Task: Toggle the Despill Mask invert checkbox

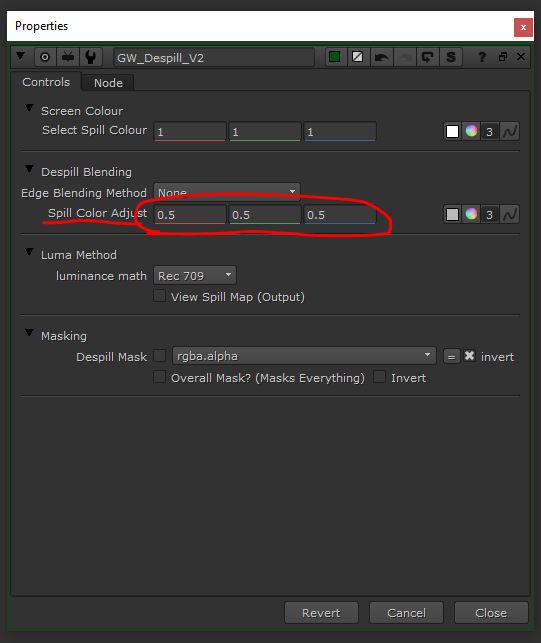Action: (470, 356)
